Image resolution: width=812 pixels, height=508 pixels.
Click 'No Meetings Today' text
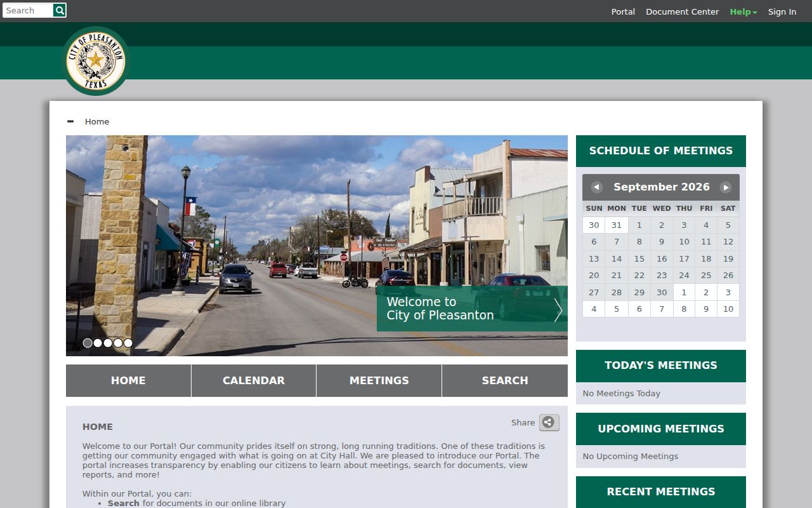pos(622,393)
